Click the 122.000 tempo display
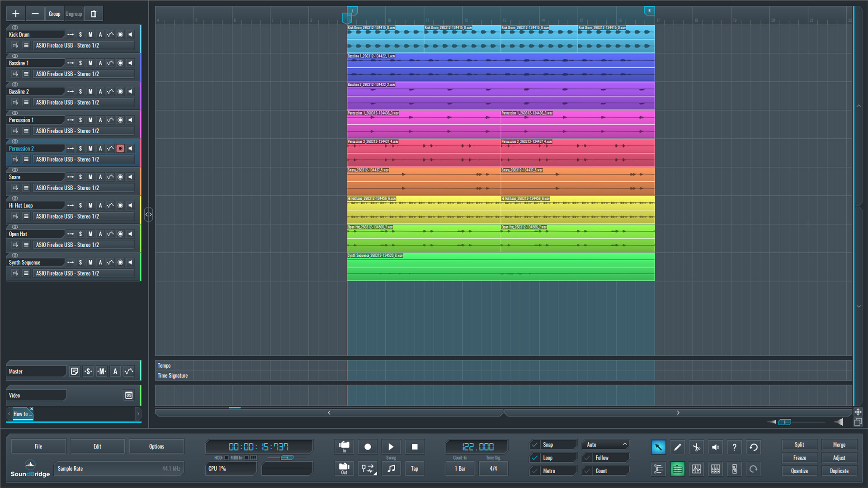The image size is (868, 488). [477, 447]
